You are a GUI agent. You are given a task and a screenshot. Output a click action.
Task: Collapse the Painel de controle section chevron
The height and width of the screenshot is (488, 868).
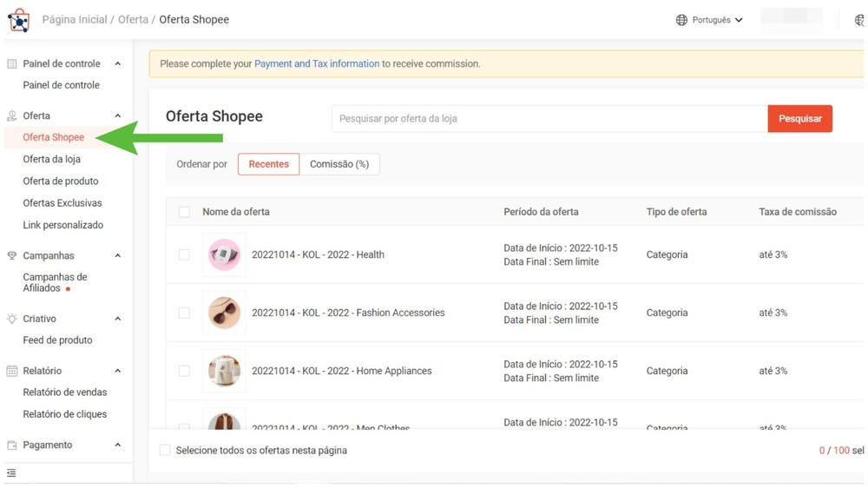point(118,63)
